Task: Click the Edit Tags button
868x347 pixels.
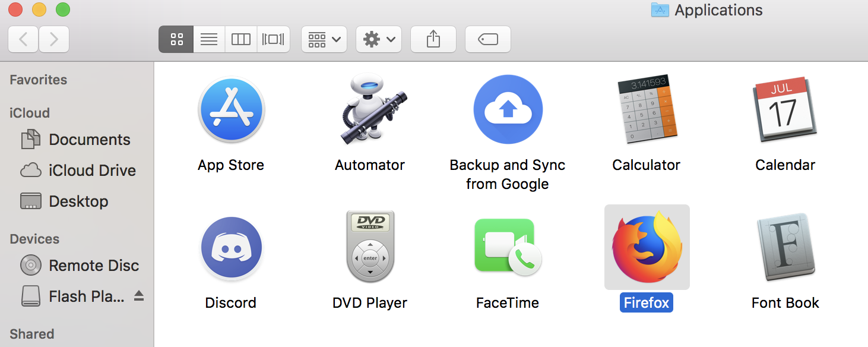Action: click(488, 40)
